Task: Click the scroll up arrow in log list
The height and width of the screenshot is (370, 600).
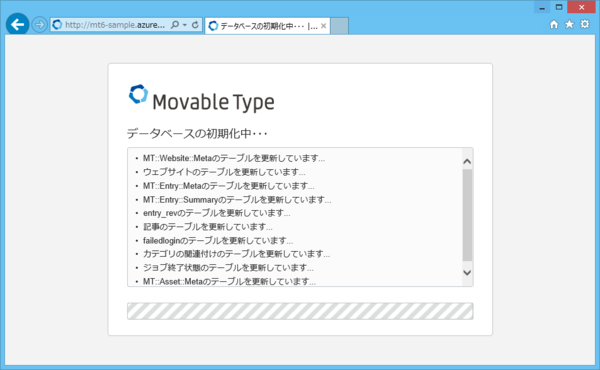Action: click(467, 161)
